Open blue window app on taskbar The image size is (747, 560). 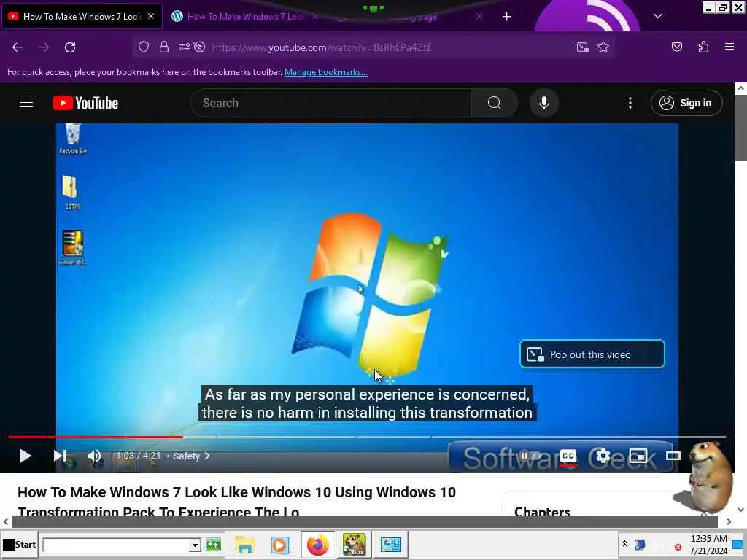(x=391, y=544)
